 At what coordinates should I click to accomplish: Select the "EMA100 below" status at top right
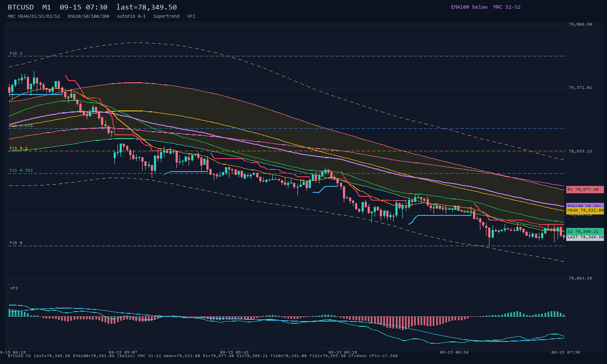(469, 7)
